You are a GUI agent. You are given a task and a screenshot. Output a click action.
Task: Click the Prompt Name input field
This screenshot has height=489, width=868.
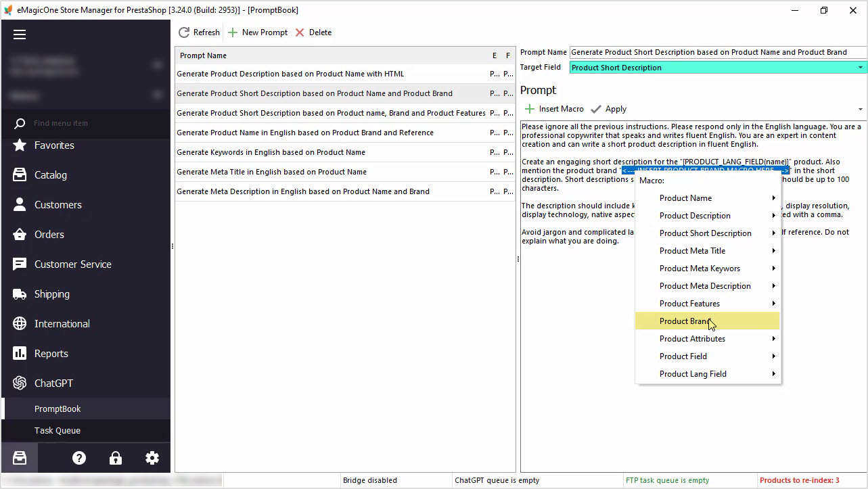point(718,52)
